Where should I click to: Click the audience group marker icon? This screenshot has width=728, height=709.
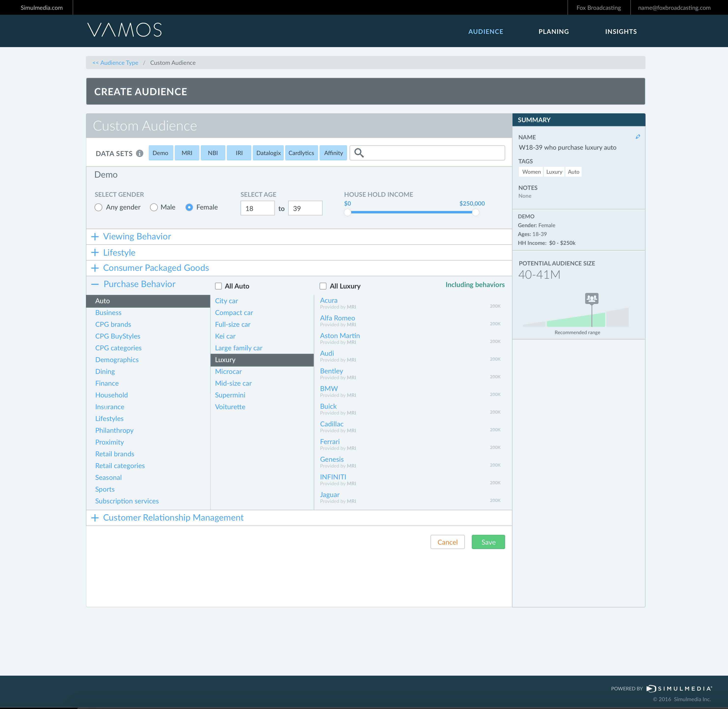pyautogui.click(x=592, y=298)
